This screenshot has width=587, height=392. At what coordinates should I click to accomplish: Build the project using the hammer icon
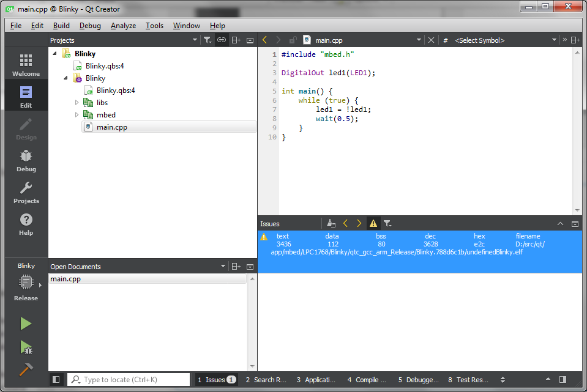point(26,369)
